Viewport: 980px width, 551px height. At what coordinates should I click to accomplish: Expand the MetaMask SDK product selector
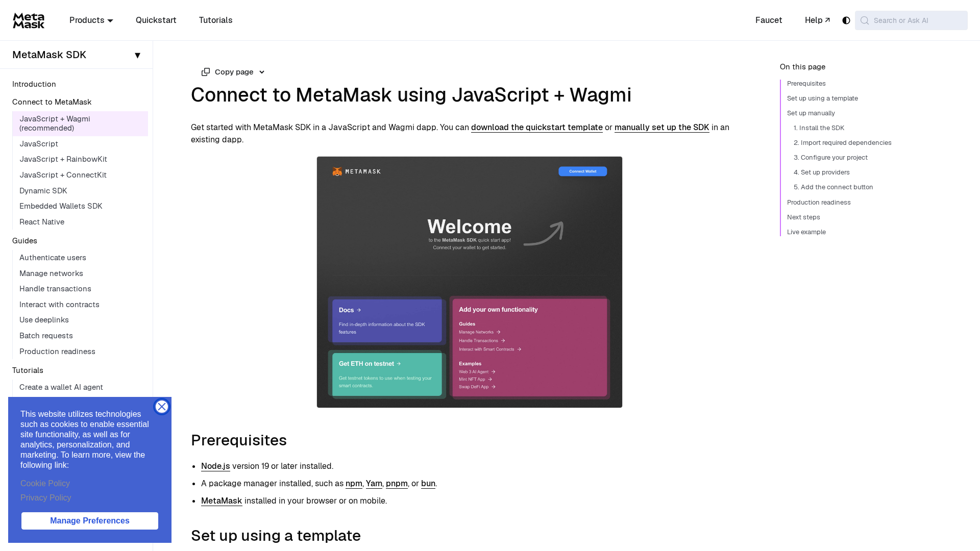tap(77, 55)
